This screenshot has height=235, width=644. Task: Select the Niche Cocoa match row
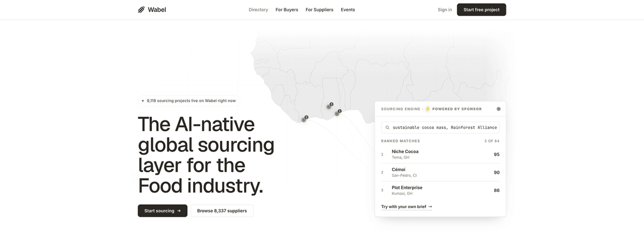tap(440, 154)
